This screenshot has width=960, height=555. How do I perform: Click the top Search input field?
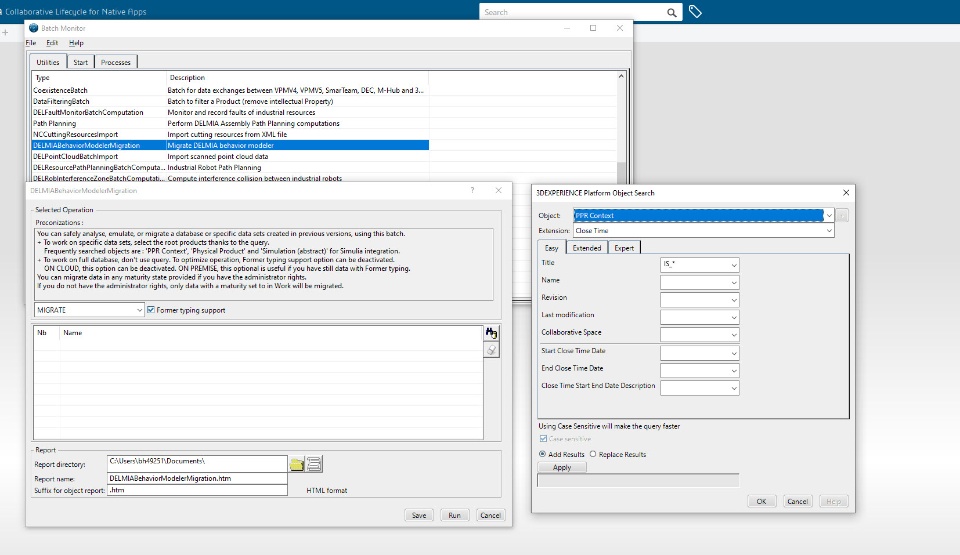point(572,12)
